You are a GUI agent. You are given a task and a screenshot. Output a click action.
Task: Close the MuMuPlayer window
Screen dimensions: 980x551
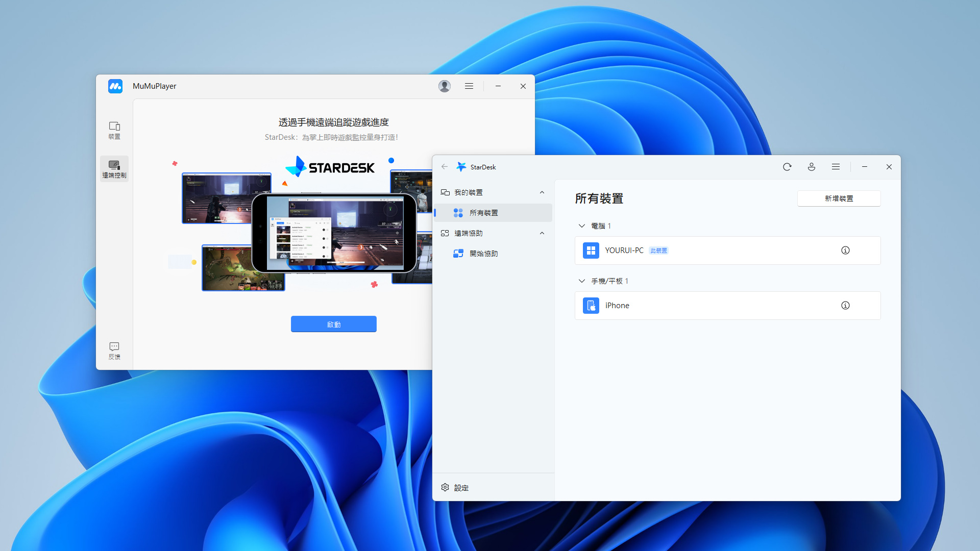pos(523,86)
